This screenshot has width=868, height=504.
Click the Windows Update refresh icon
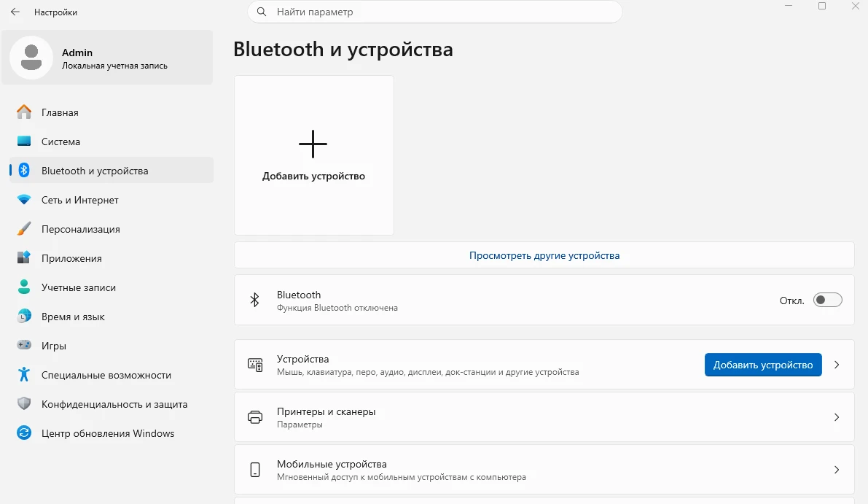pos(24,433)
